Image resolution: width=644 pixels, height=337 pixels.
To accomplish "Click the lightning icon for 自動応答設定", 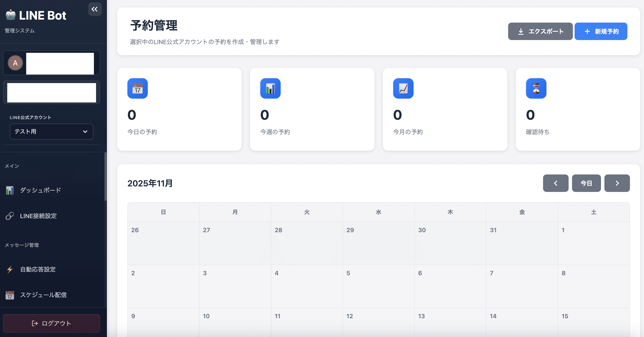I will [x=10, y=269].
